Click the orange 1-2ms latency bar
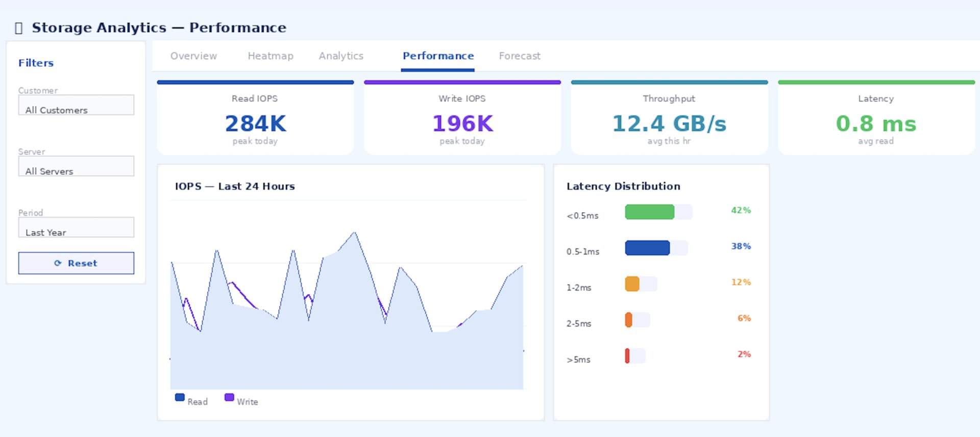This screenshot has height=437, width=980. point(632,284)
